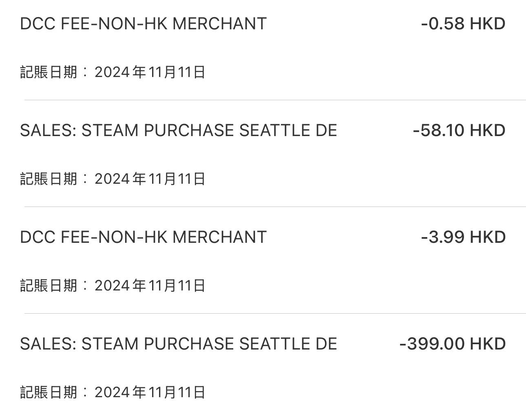Screen dimensions: 526x420
Task: Open the DCC fee entry charging 0.58 HKD
Action: (143, 24)
